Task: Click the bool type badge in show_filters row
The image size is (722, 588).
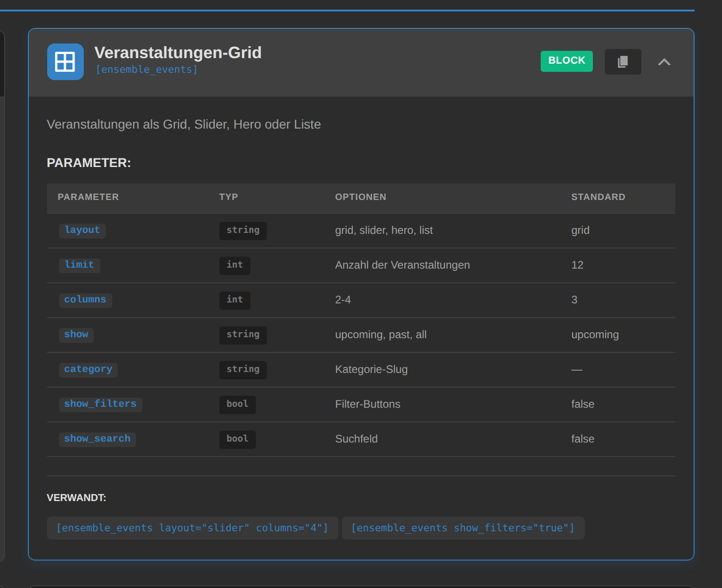Action: click(237, 404)
